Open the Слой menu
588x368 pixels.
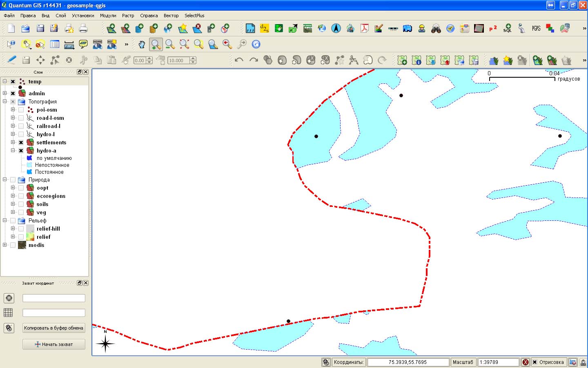coord(61,16)
